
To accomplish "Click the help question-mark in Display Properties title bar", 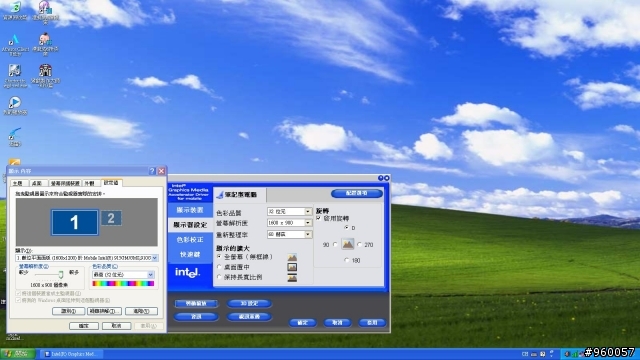I will [x=152, y=171].
